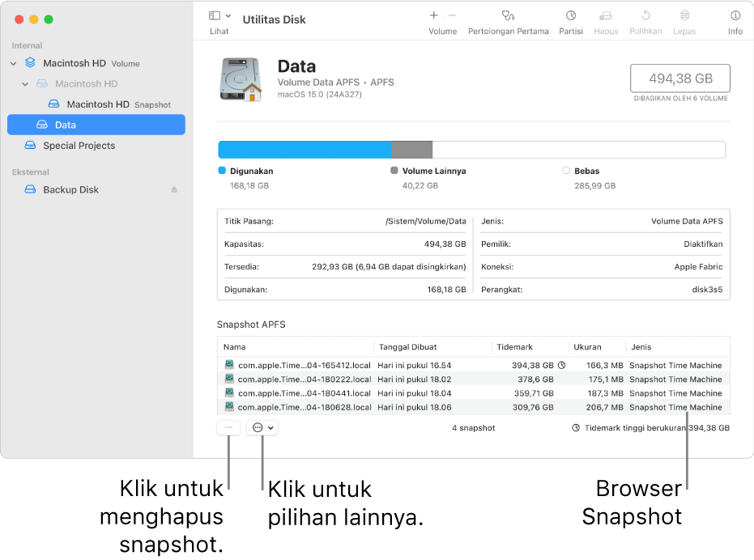Click the Hapus erase drive icon
754x560 pixels.
[x=606, y=16]
